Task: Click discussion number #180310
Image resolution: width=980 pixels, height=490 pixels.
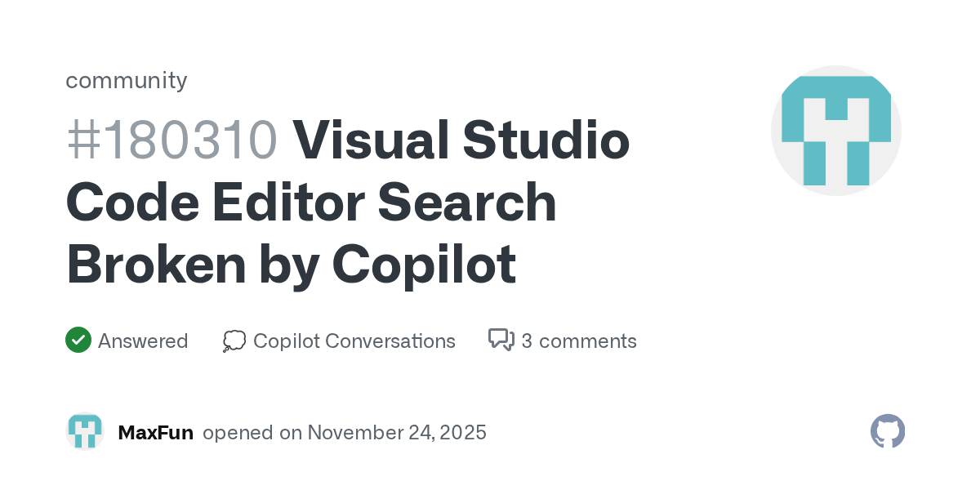Action: pyautogui.click(x=172, y=140)
